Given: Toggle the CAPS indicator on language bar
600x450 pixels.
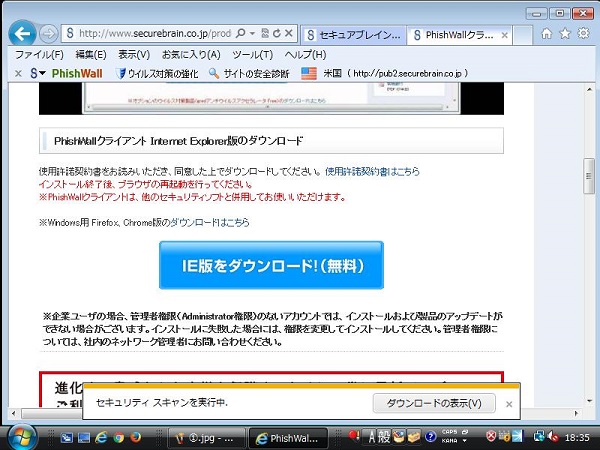Looking at the screenshot, I should [x=450, y=432].
